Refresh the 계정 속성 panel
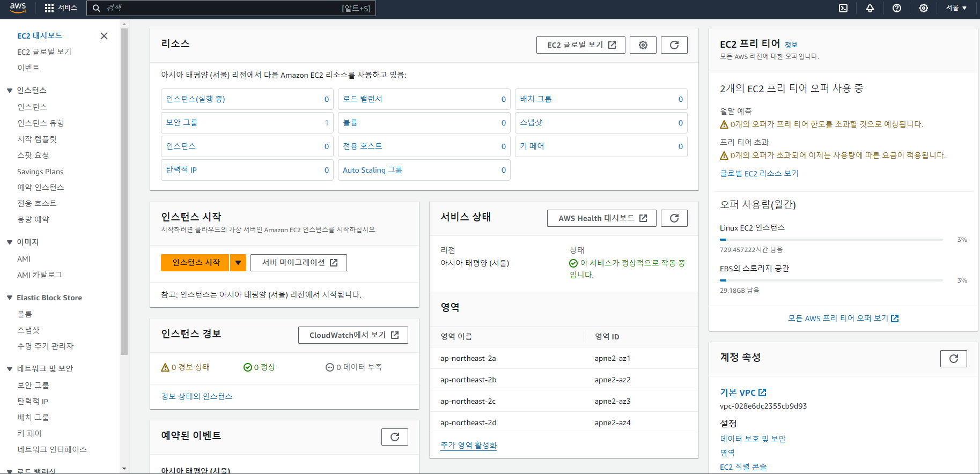This screenshot has height=474, width=980. coord(954,359)
